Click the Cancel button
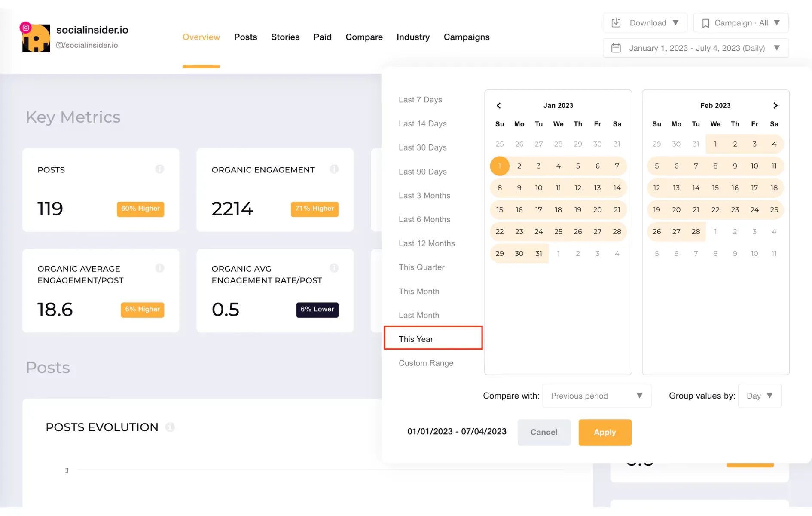The image size is (812, 516). [544, 433]
